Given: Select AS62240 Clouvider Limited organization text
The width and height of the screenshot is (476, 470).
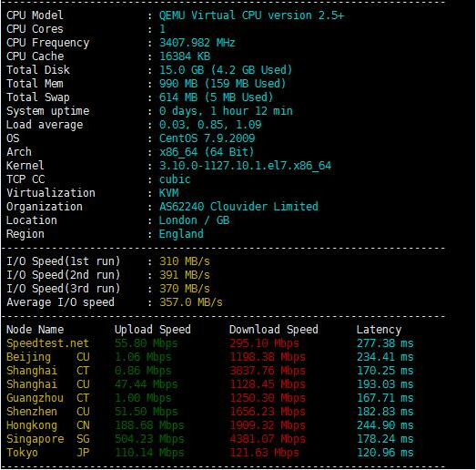Looking at the screenshot, I should pyautogui.click(x=238, y=207).
